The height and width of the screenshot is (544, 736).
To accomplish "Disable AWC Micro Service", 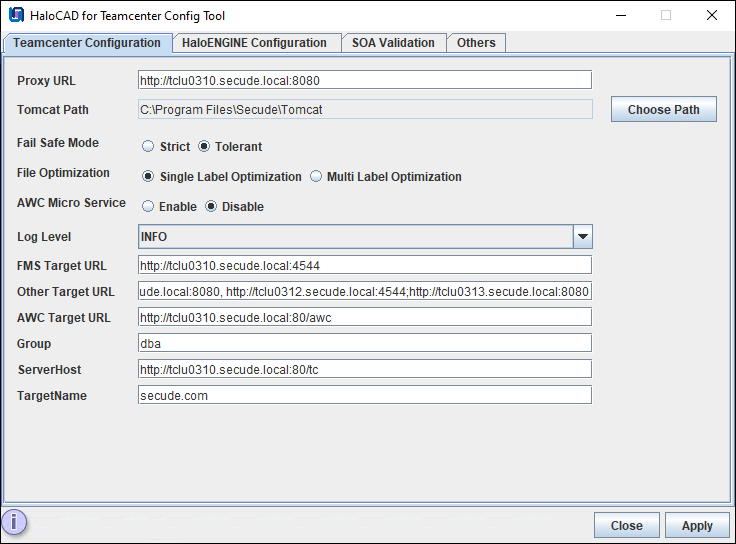I will click(211, 207).
